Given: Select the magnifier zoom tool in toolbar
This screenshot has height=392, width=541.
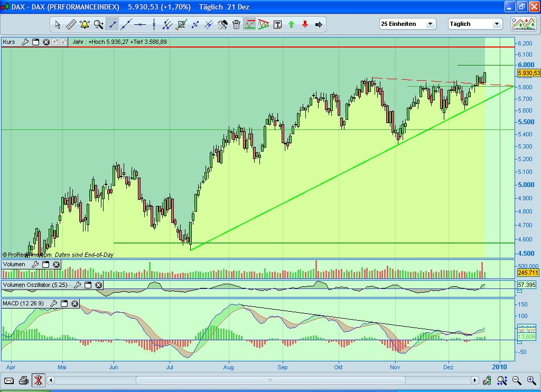Looking at the screenshot, I should (x=99, y=24).
